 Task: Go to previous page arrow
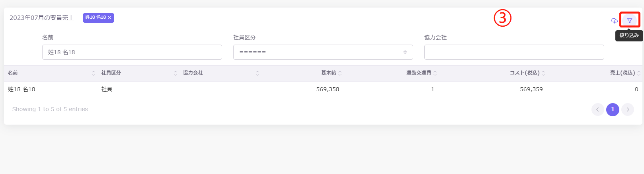[597, 109]
